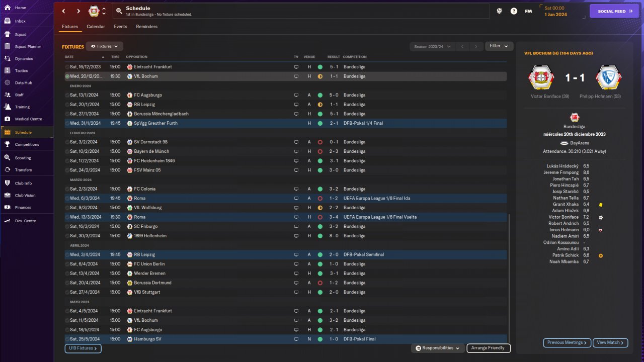The height and width of the screenshot is (362, 644).
Task: Toggle the selection circle for the Sat 4/5/2024 row
Action: 67,311
